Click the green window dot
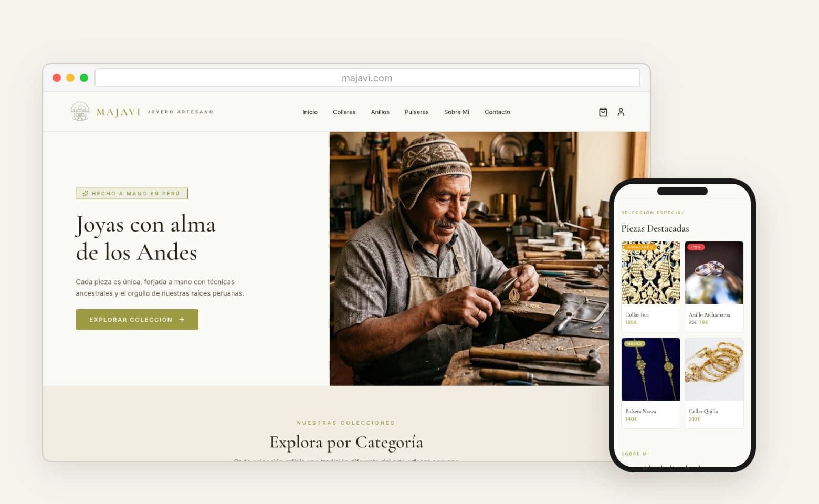Screen dimensions: 819x504 pyautogui.click(x=84, y=78)
